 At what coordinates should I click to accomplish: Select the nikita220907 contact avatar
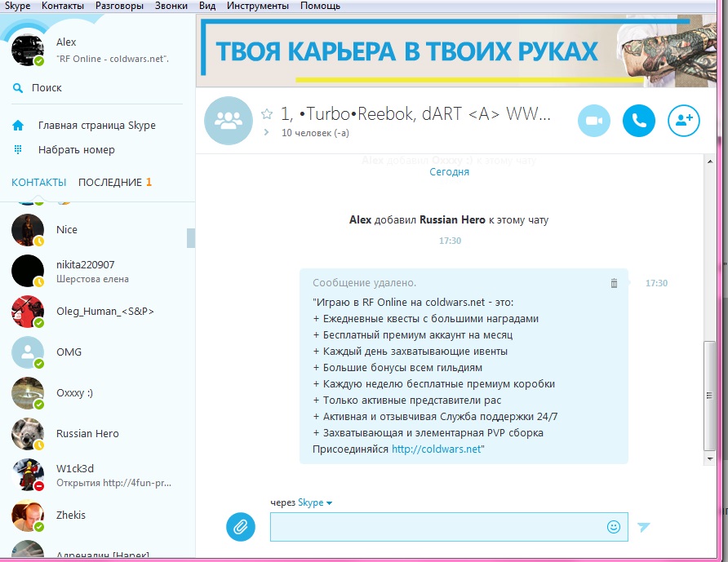(28, 271)
